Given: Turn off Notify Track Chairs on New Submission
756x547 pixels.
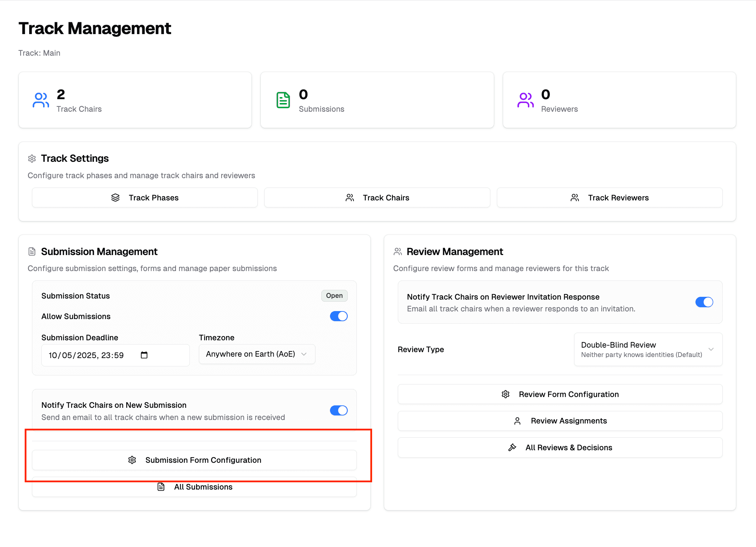Looking at the screenshot, I should pos(338,410).
